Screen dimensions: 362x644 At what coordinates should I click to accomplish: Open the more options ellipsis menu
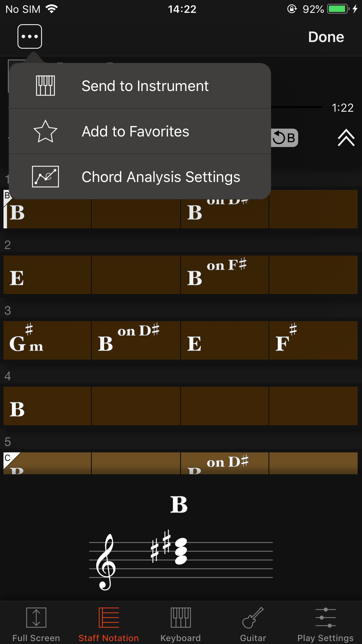[x=29, y=36]
